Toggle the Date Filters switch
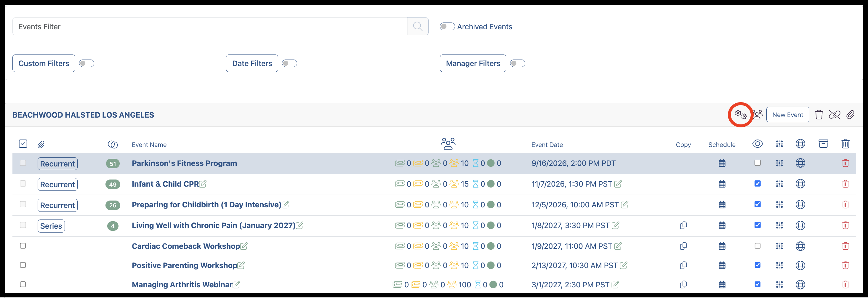The image size is (868, 298). [289, 63]
